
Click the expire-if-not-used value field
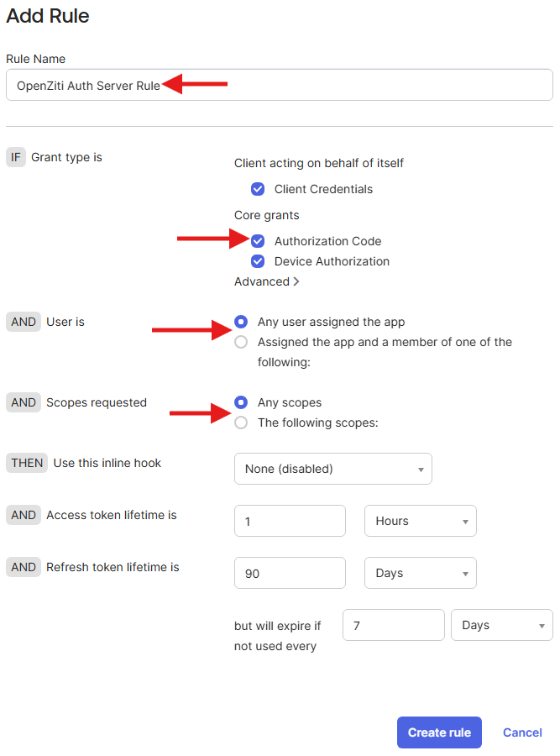[393, 625]
